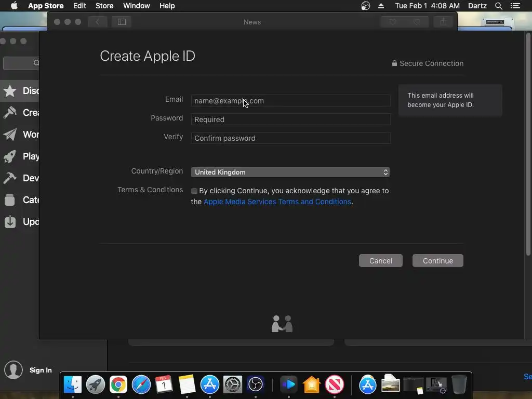Click the Play rocket icon in sidebar
The height and width of the screenshot is (399, 532).
(10, 156)
